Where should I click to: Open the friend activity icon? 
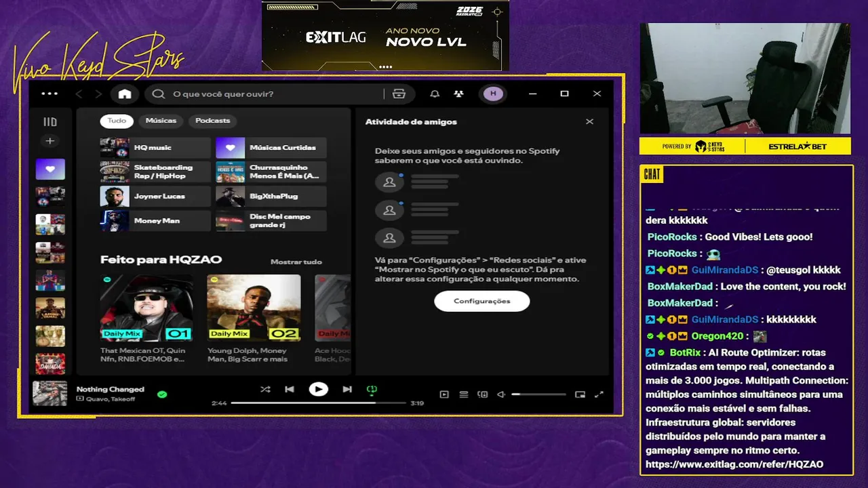click(x=459, y=94)
